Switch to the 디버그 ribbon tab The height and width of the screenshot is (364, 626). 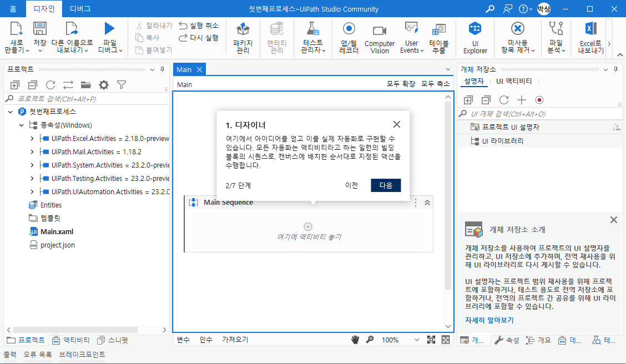coord(80,9)
